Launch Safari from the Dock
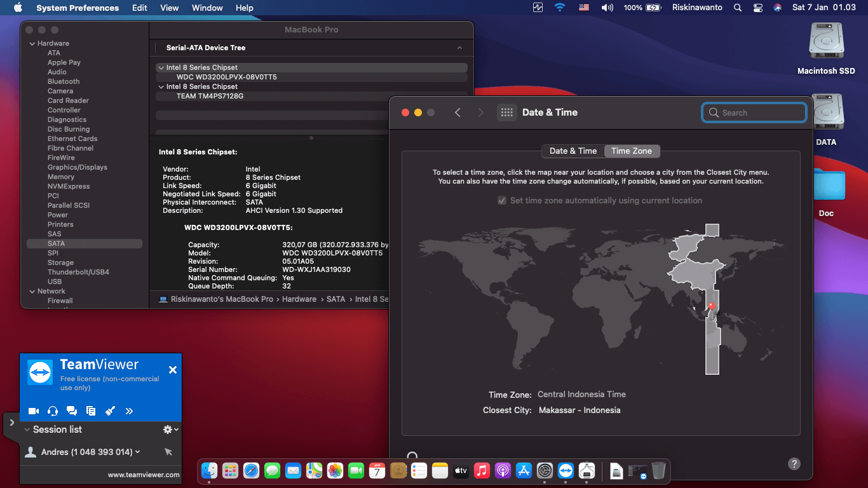868x488 pixels. pos(251,470)
